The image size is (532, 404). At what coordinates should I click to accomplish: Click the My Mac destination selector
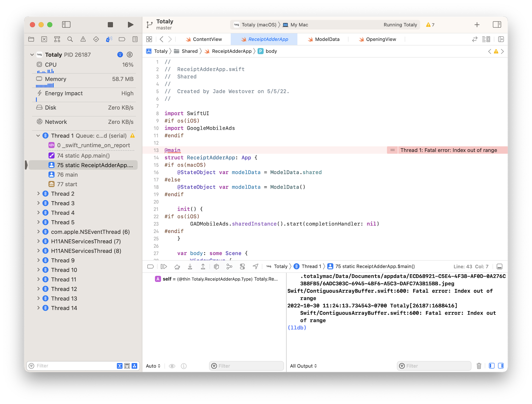[295, 25]
